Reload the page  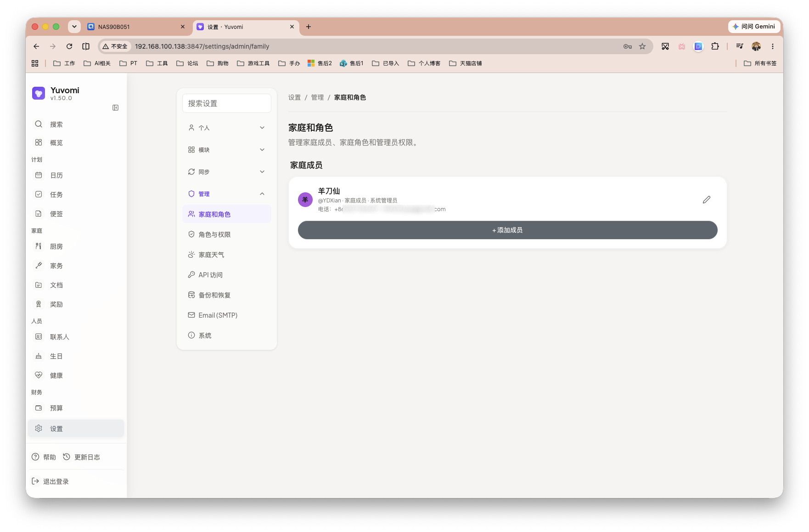pos(69,46)
